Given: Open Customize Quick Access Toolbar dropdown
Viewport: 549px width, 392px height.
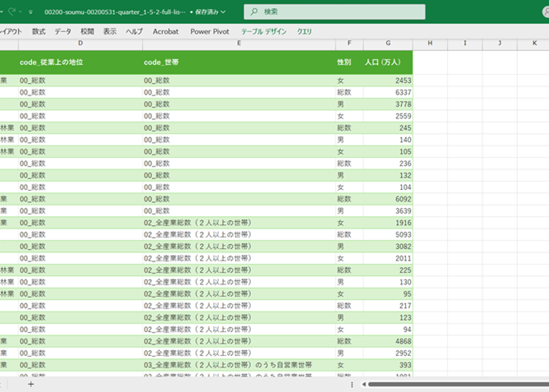Looking at the screenshot, I should 30,12.
